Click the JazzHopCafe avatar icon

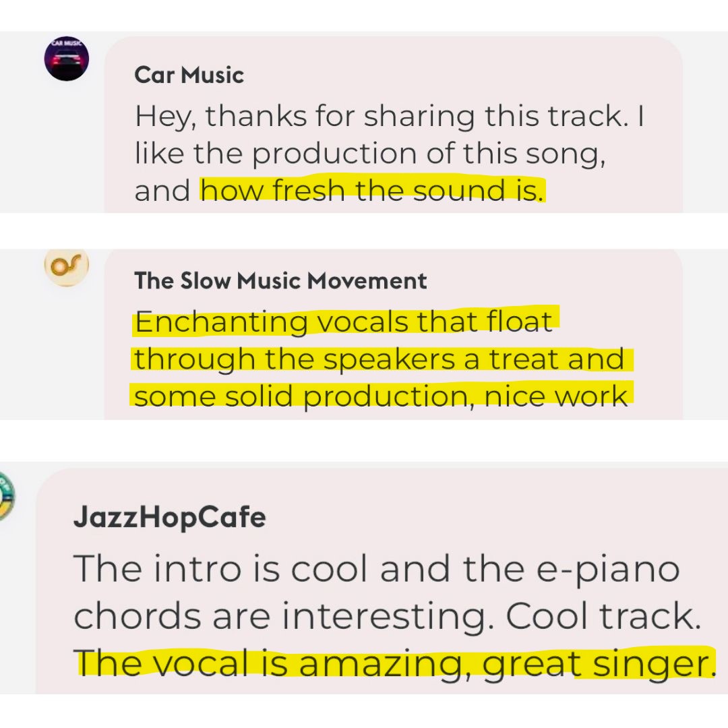[x=7, y=495]
